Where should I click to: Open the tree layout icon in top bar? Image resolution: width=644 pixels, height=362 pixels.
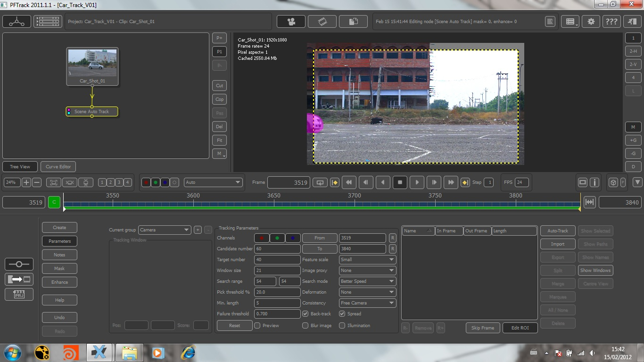(17, 21)
